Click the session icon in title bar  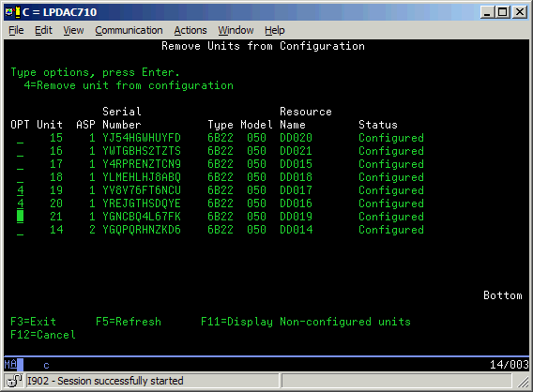coord(13,12)
